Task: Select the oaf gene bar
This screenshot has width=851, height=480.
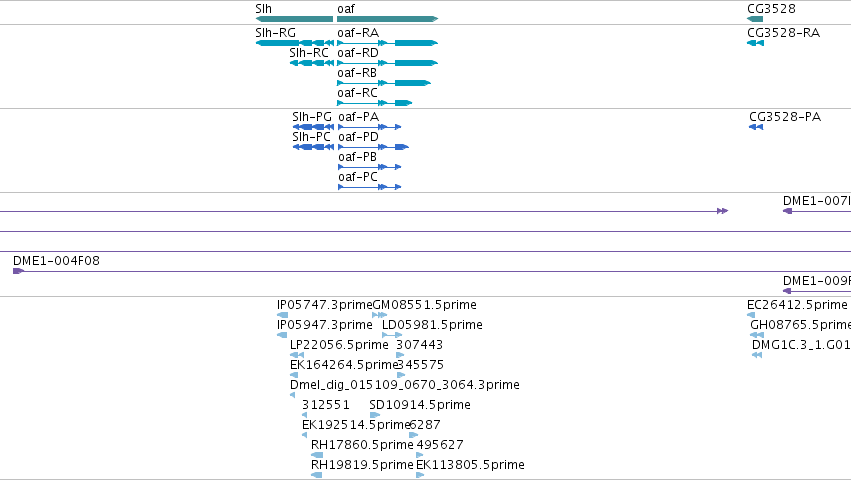Action: pos(388,19)
